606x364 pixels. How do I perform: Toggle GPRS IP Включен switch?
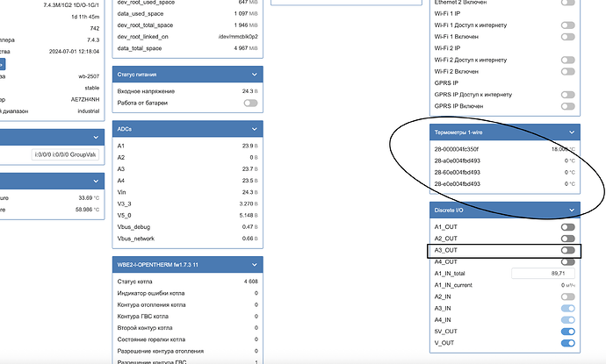click(567, 106)
